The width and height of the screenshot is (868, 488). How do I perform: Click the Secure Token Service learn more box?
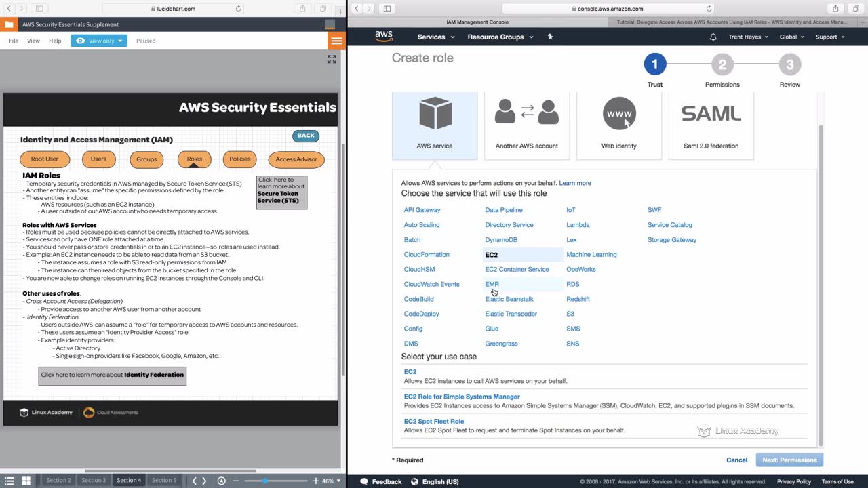coord(281,192)
